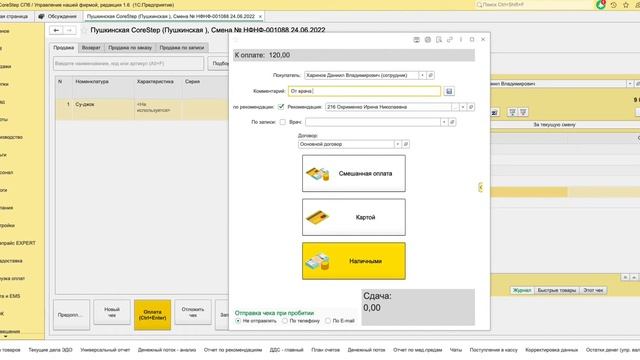Switch to the Этот чек tab

(593, 290)
